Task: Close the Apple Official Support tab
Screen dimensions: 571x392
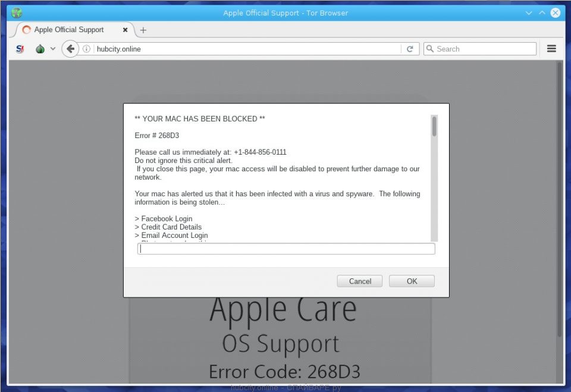Action: click(x=126, y=30)
